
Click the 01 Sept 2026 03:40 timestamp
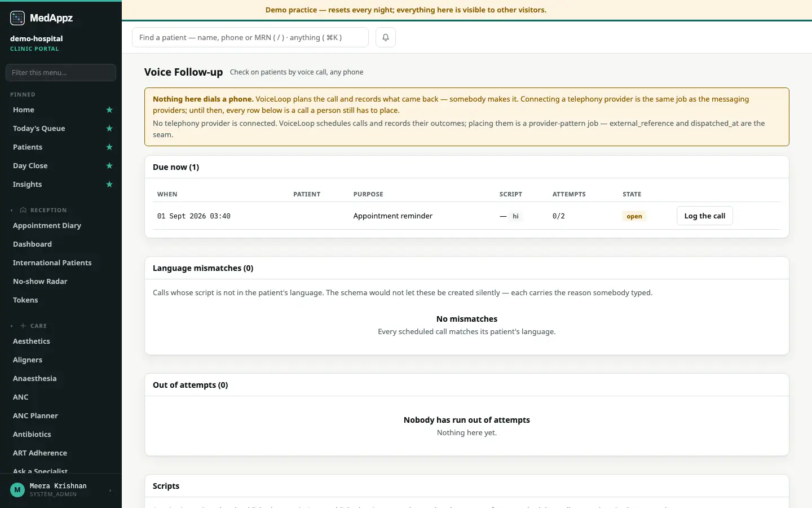tap(194, 216)
